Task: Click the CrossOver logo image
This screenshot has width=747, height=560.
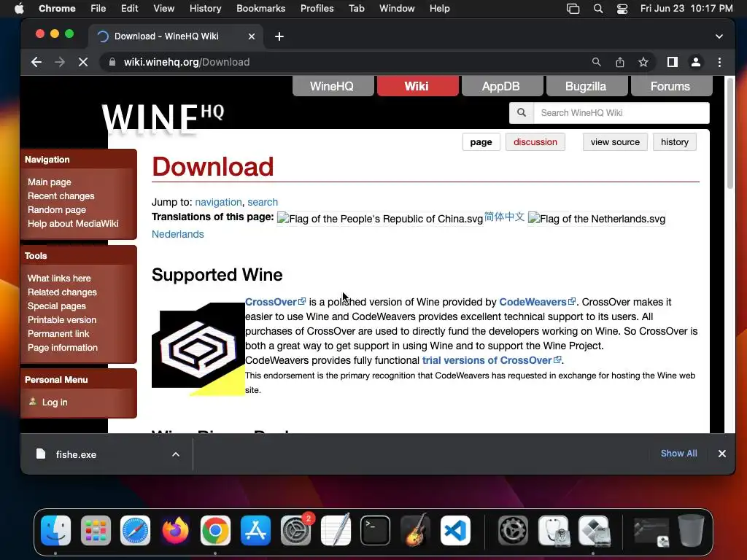Action: pos(198,349)
